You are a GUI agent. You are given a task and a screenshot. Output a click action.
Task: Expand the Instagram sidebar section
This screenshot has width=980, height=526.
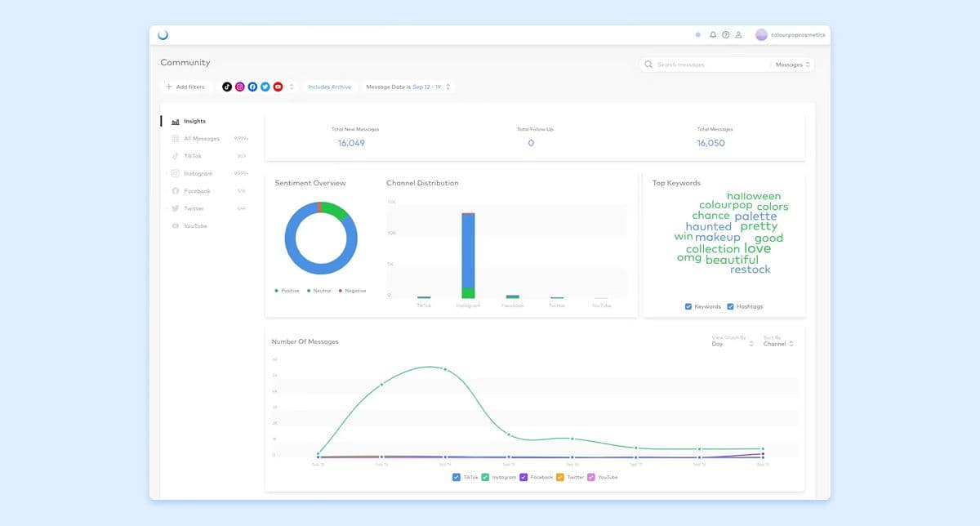pos(166,173)
